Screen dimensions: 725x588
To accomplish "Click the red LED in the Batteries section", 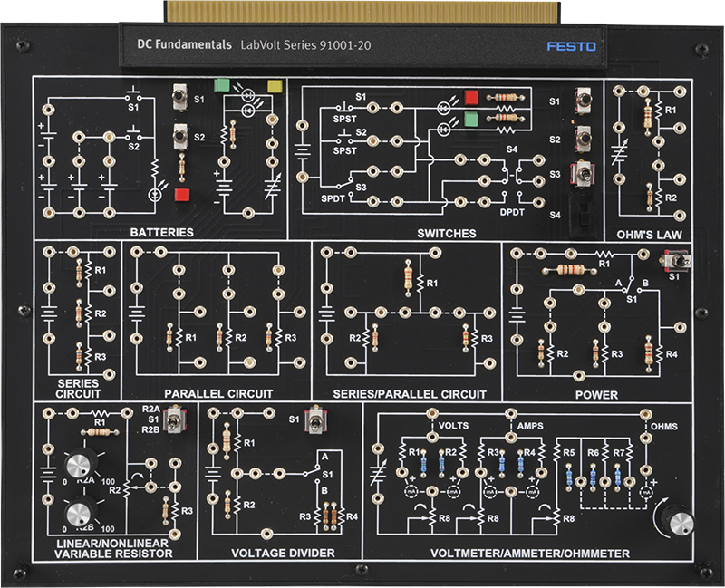I will [181, 194].
